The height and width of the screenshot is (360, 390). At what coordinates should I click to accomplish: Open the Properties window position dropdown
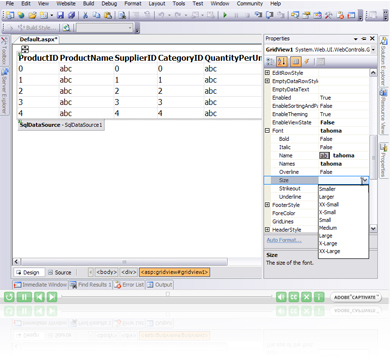[x=356, y=39]
